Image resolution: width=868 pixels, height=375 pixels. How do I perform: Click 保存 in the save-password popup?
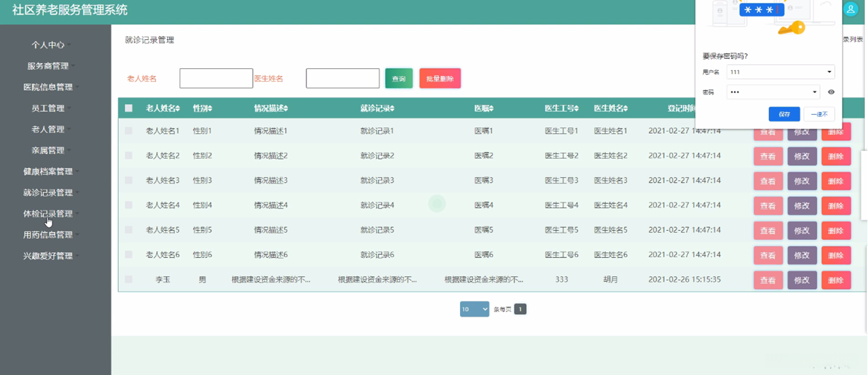coord(784,114)
